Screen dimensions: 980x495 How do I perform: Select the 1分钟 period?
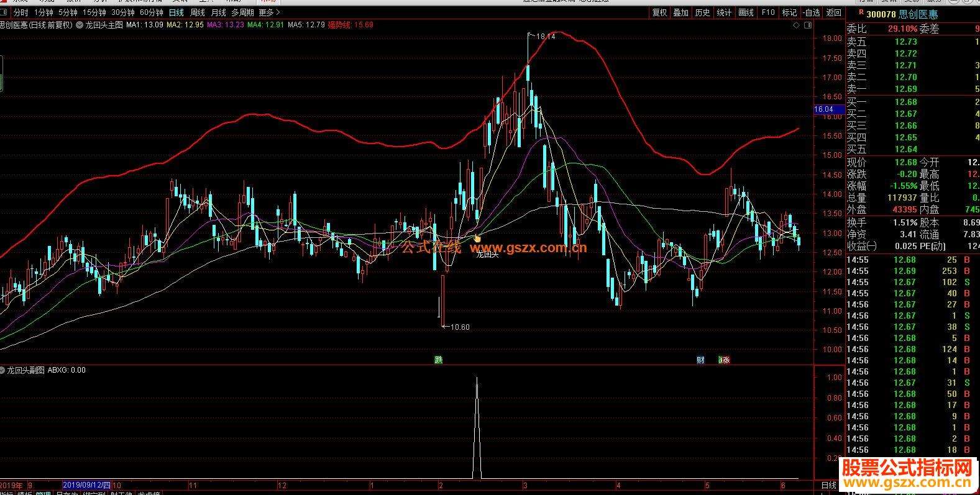44,12
